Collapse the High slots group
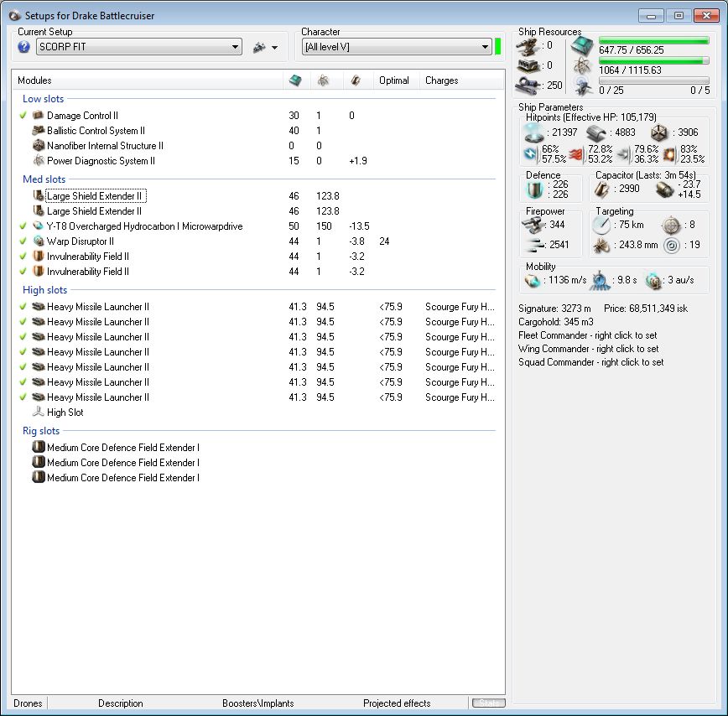This screenshot has width=728, height=716. coord(45,290)
